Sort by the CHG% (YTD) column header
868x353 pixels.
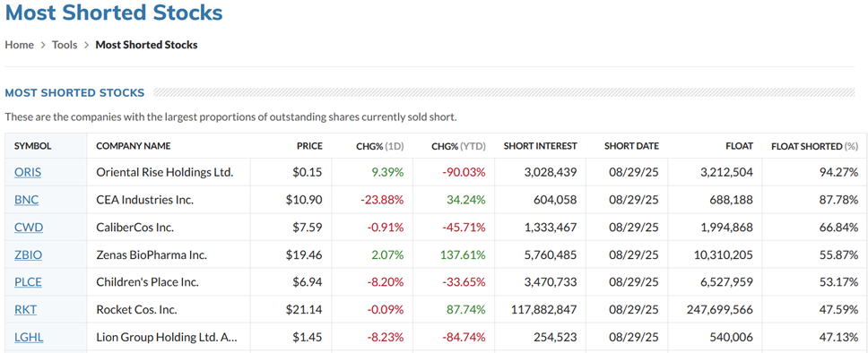[458, 146]
